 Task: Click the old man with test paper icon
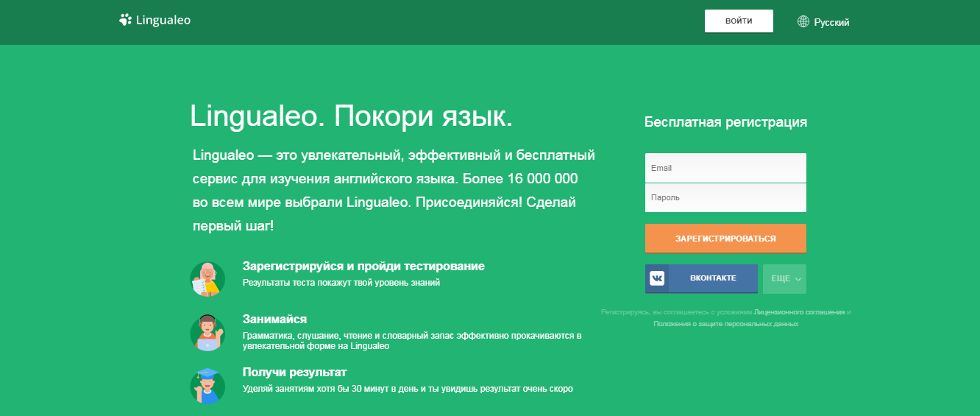pyautogui.click(x=207, y=279)
